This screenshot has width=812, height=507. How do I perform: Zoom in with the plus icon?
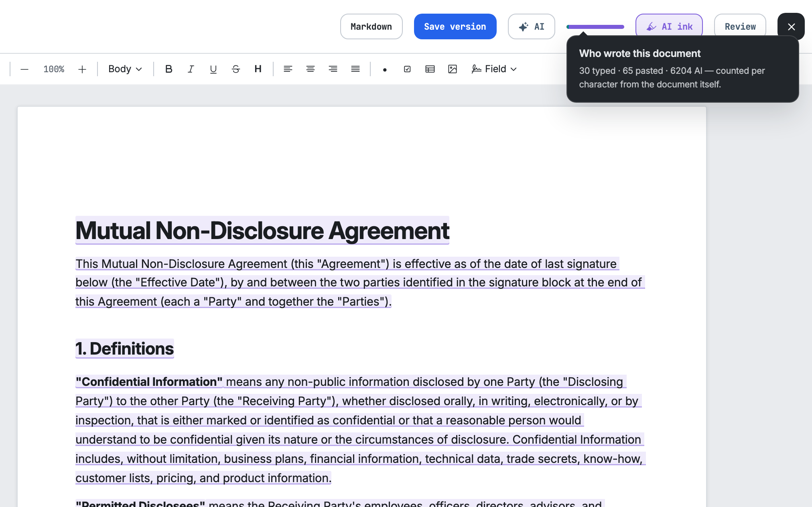click(x=82, y=69)
